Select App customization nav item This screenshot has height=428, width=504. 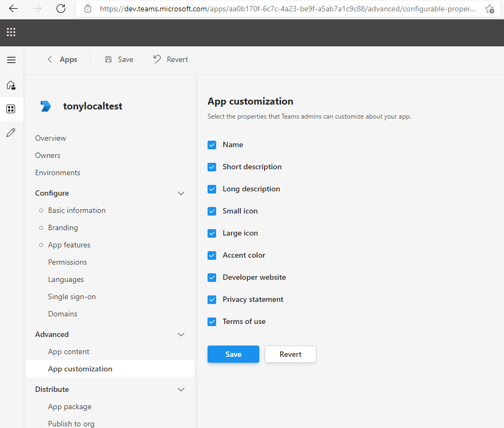pyautogui.click(x=110, y=369)
